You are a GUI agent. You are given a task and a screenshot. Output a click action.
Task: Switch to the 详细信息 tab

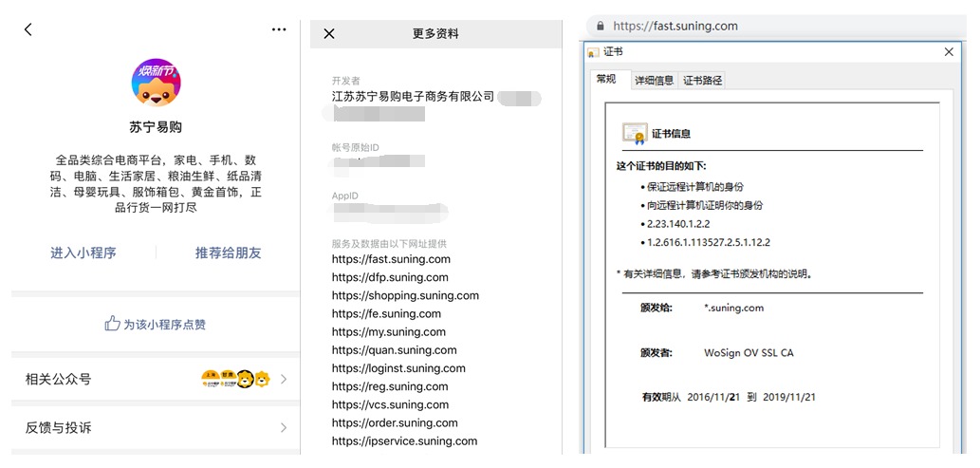[655, 80]
